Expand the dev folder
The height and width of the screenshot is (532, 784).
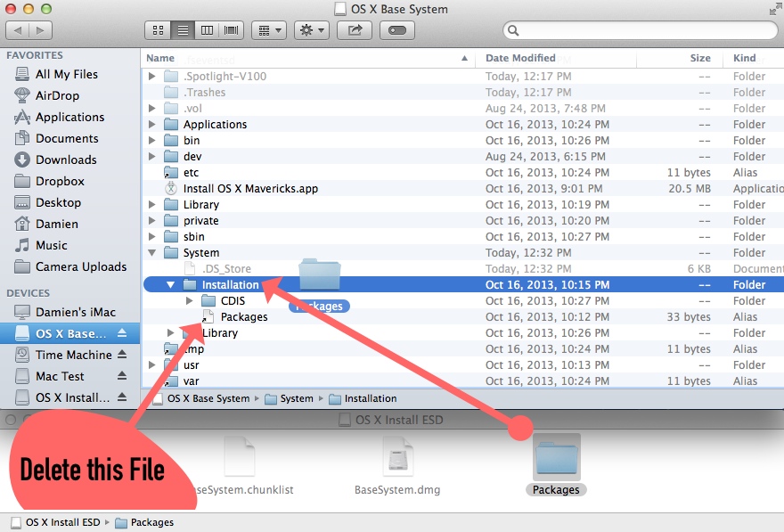point(152,156)
